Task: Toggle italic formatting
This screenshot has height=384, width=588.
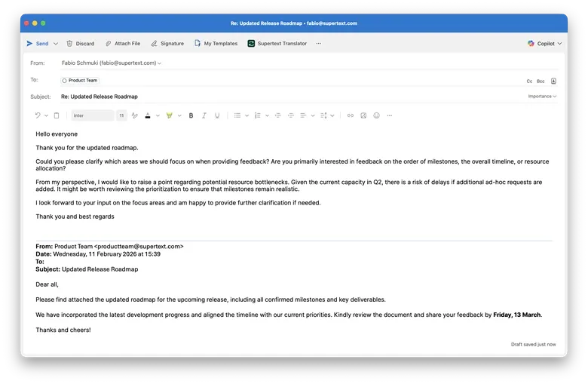Action: pyautogui.click(x=204, y=115)
